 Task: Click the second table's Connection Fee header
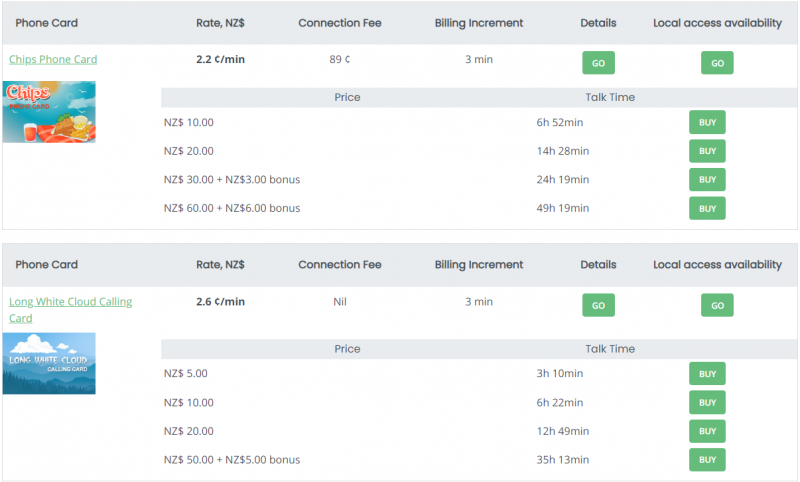coord(340,265)
